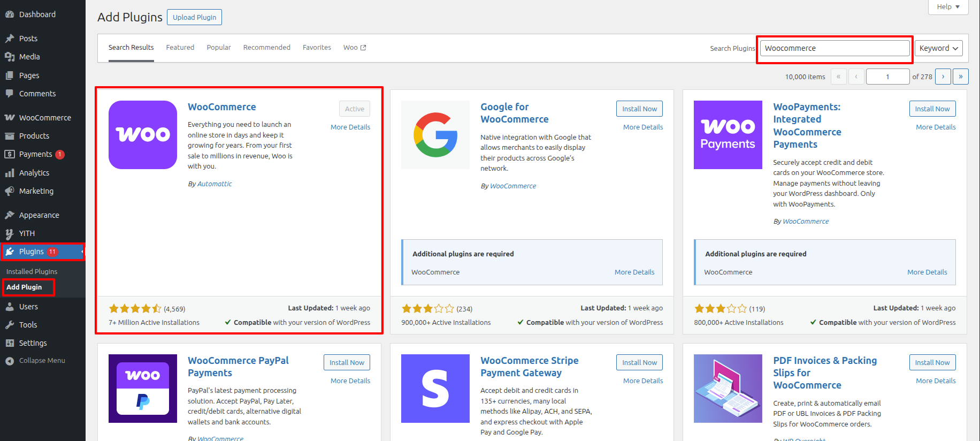Click the Active button on WooCommerce card
This screenshot has height=441, width=980.
[x=355, y=109]
